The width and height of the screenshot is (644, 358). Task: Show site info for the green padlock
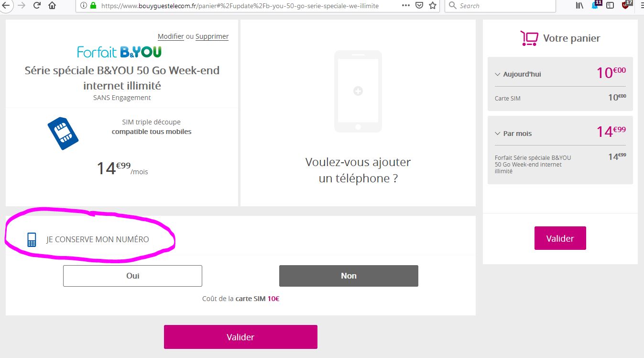pos(93,6)
